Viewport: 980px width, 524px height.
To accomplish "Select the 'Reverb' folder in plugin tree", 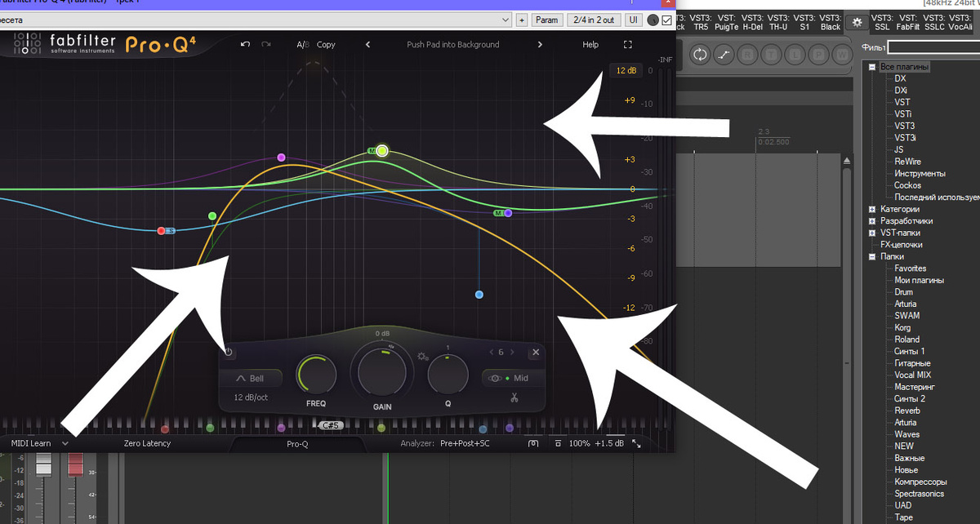I will pos(907,411).
